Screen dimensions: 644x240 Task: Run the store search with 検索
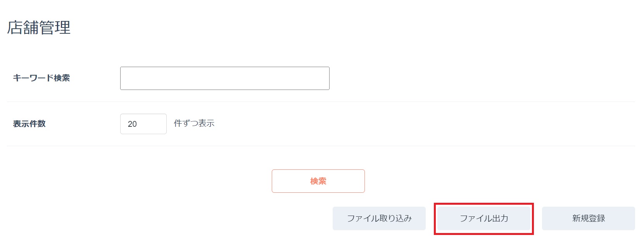(x=318, y=181)
